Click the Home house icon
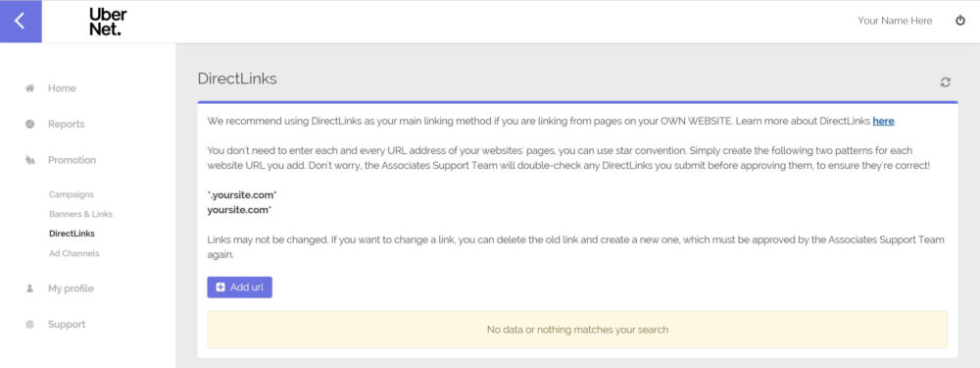This screenshot has width=980, height=368. click(x=29, y=88)
